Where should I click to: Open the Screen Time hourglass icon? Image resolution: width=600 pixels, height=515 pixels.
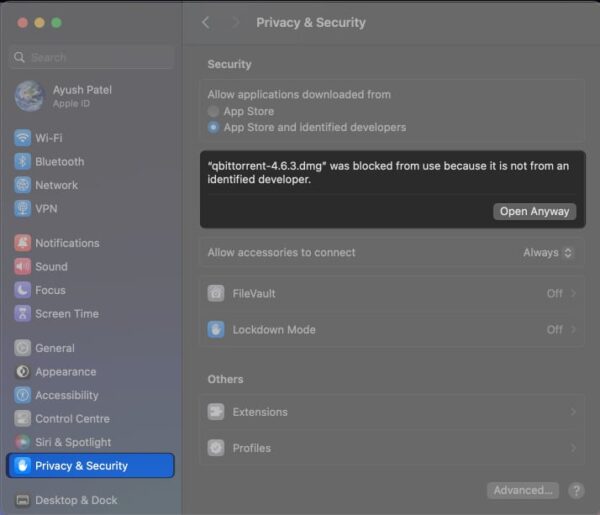pos(23,314)
